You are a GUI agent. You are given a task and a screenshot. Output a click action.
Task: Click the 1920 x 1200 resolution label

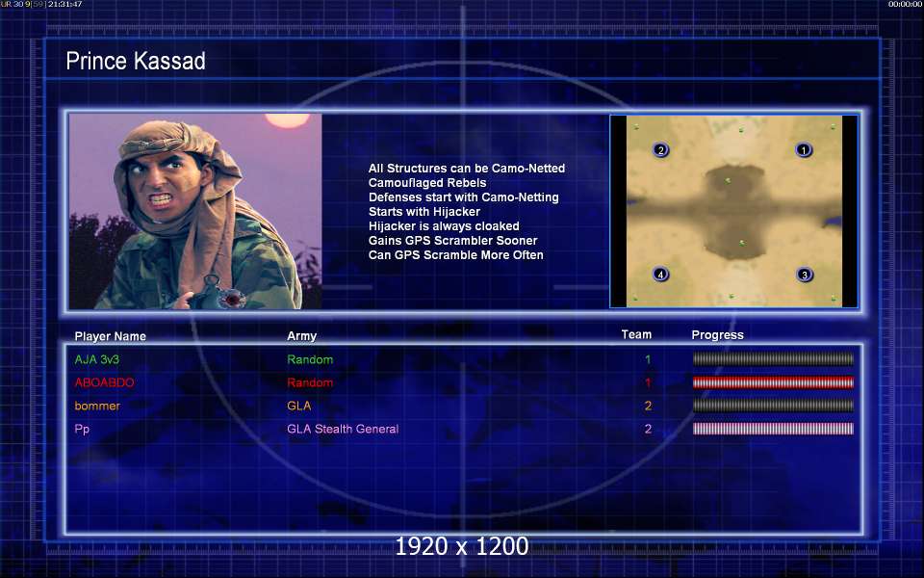[462, 546]
